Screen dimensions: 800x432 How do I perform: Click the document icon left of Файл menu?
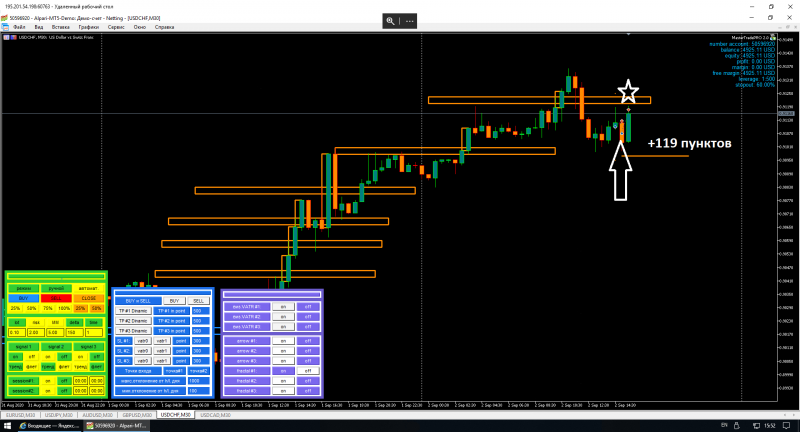pos(5,27)
